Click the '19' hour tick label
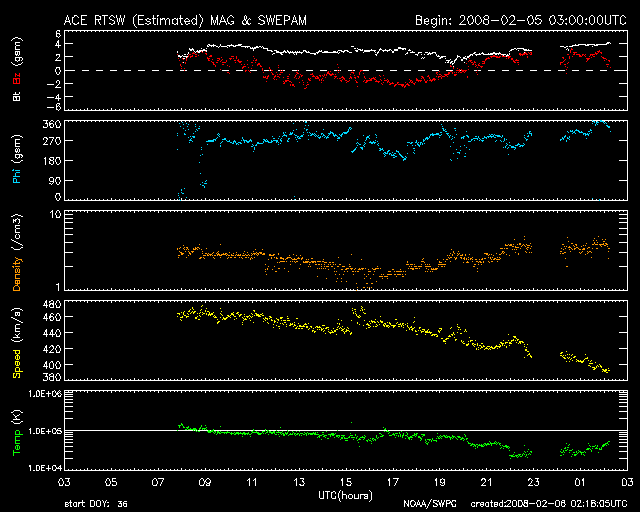640x512 pixels. click(440, 483)
